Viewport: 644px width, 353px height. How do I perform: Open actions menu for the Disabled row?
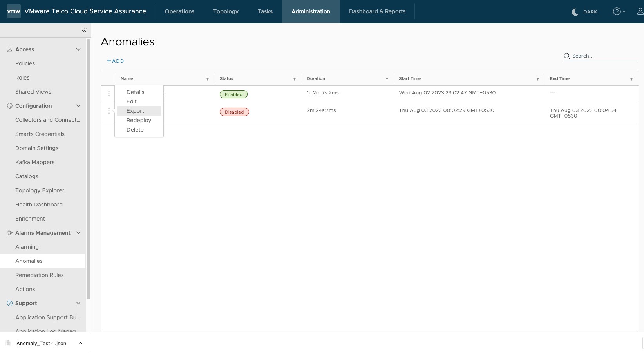click(109, 111)
